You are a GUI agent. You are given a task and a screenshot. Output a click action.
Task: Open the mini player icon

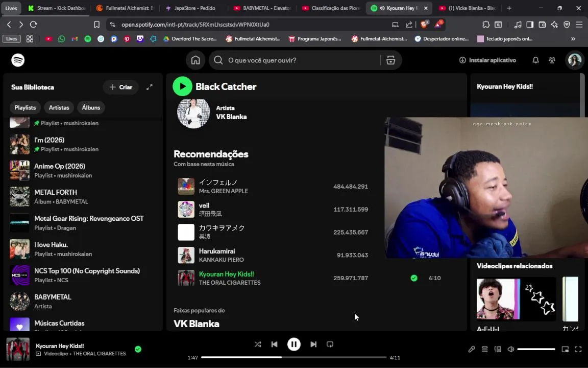click(565, 349)
